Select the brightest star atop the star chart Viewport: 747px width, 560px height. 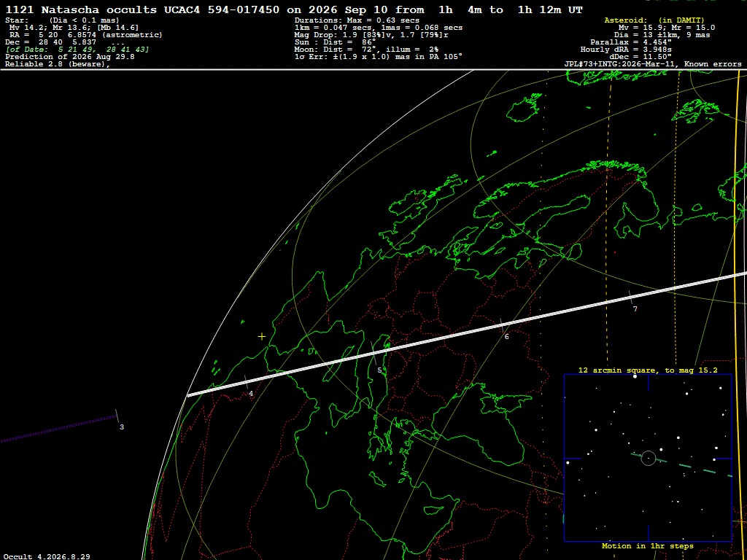[x=635, y=376]
